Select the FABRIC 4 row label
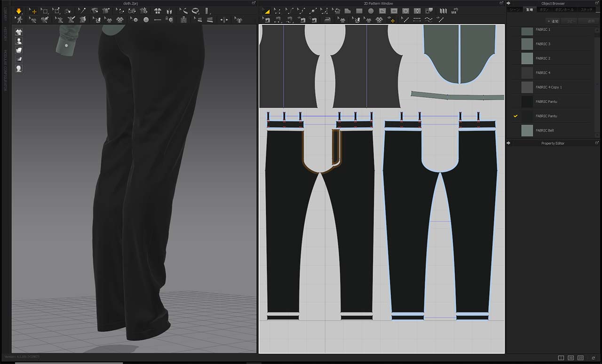602x364 pixels. 543,73
